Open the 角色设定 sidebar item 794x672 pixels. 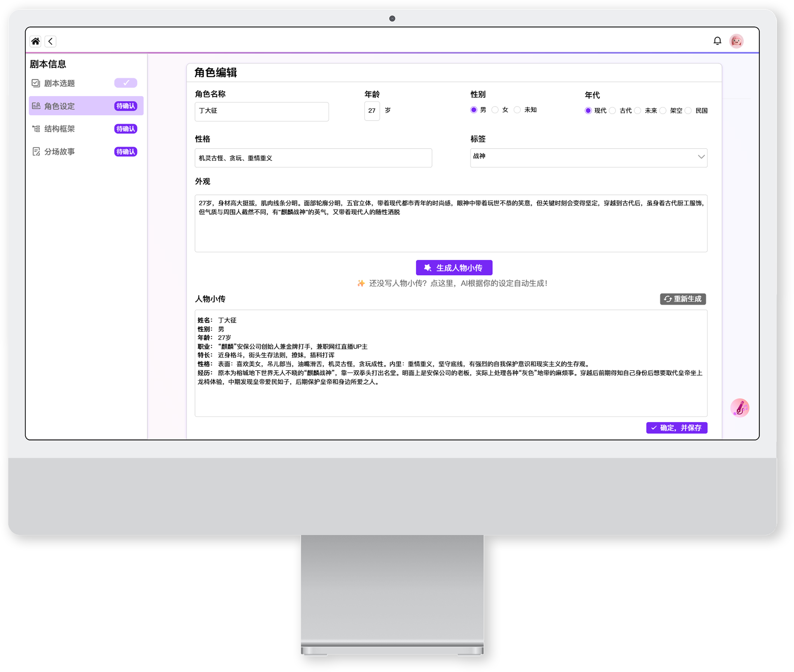click(86, 106)
